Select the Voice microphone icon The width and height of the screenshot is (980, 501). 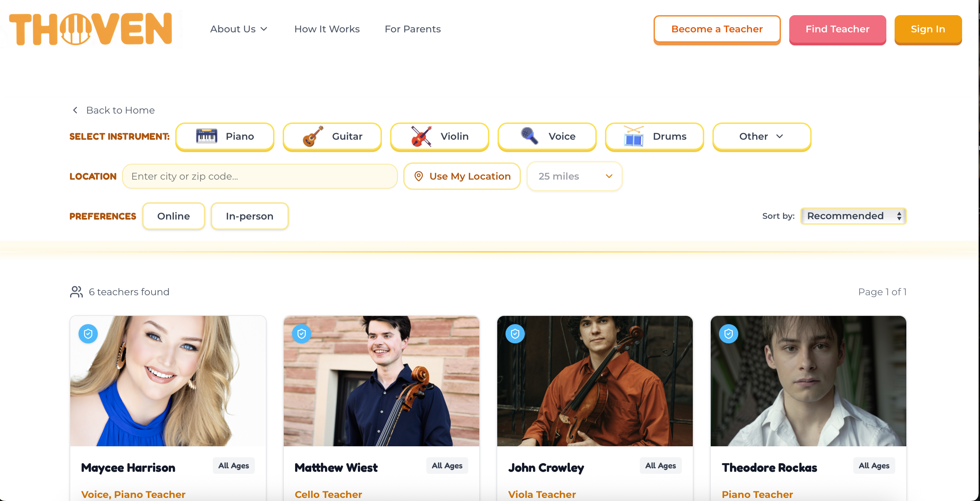tap(529, 136)
